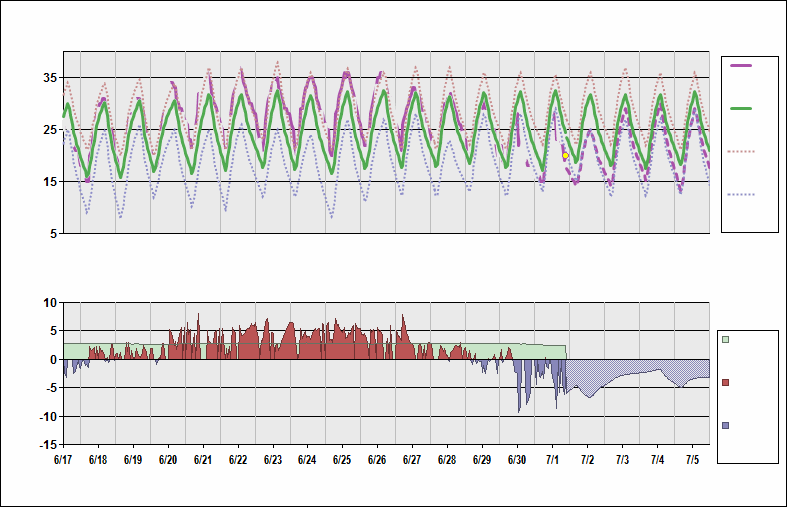
Task: Click the 15 label on upper chart axis
Action: coord(49,182)
